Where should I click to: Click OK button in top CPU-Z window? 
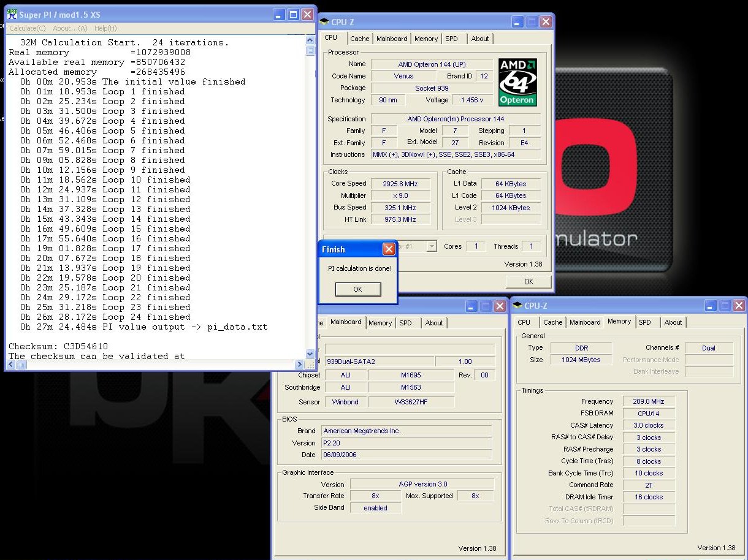(529, 281)
